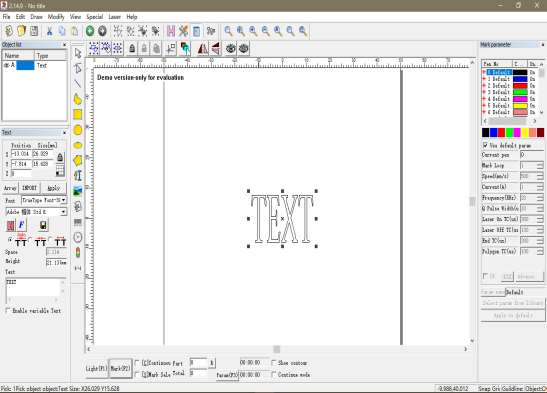
Task: Tick the Mark Sele checkbox
Action: 137,375
